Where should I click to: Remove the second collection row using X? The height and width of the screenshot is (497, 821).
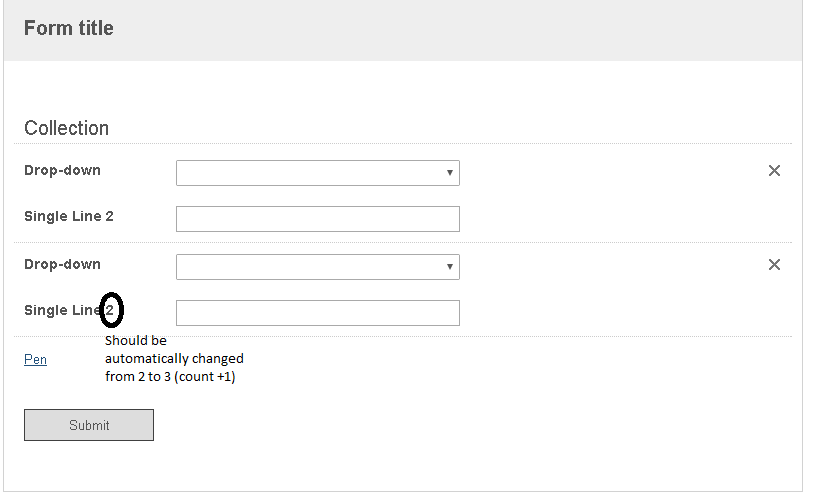point(774,265)
